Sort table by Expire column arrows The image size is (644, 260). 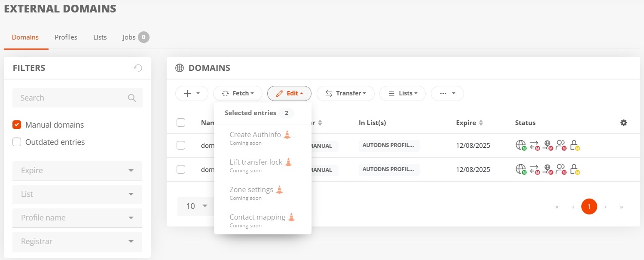pyautogui.click(x=481, y=123)
